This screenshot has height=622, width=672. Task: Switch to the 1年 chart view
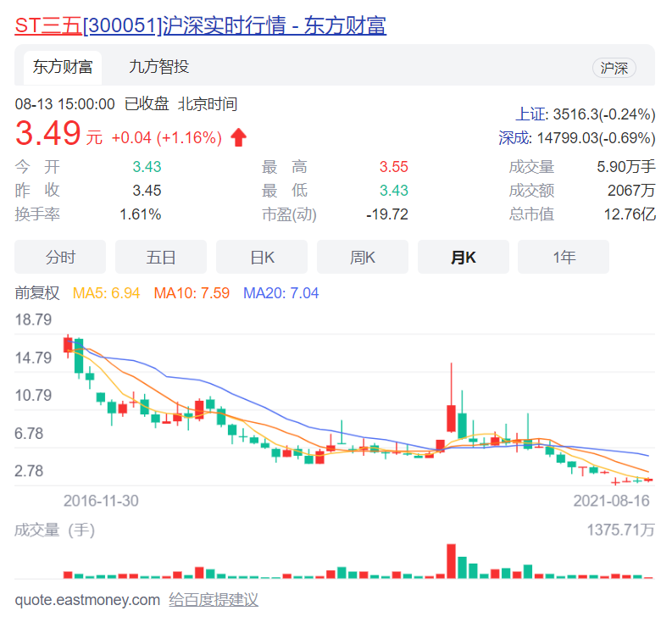(564, 258)
